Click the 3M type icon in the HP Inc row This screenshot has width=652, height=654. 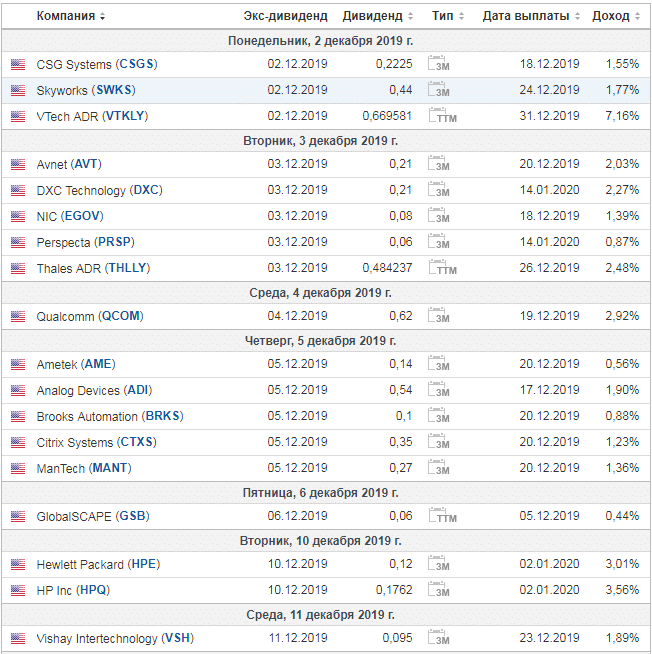[x=440, y=590]
